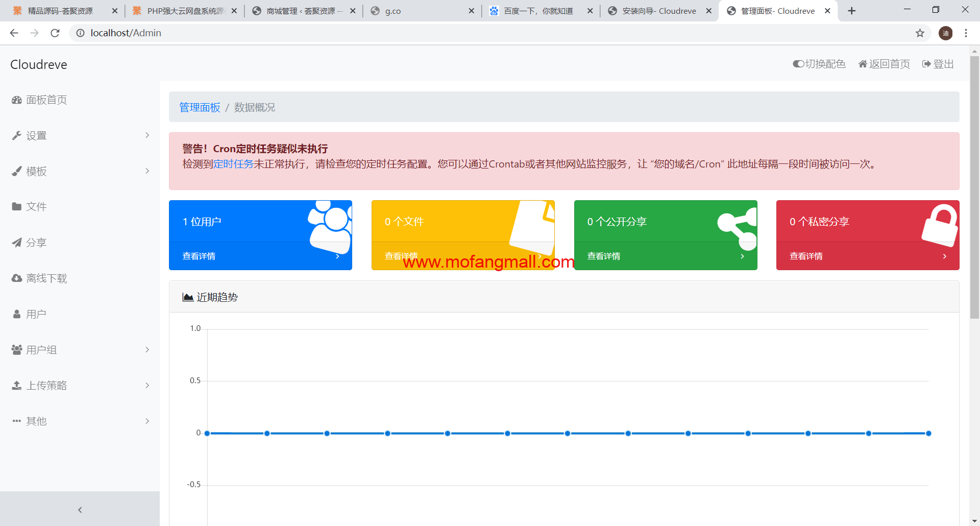This screenshot has height=526, width=980.
Task: Expand the 用户组 submenu chevron
Action: click(147, 350)
